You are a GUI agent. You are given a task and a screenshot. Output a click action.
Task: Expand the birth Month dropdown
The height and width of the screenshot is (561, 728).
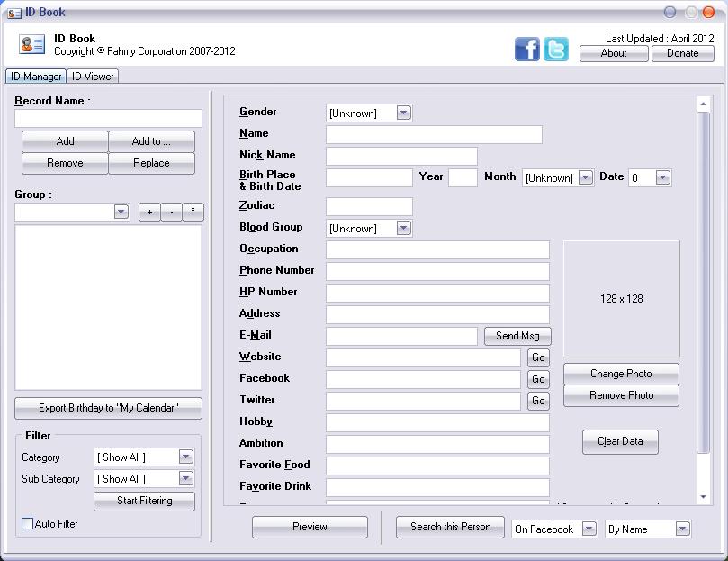coord(585,178)
